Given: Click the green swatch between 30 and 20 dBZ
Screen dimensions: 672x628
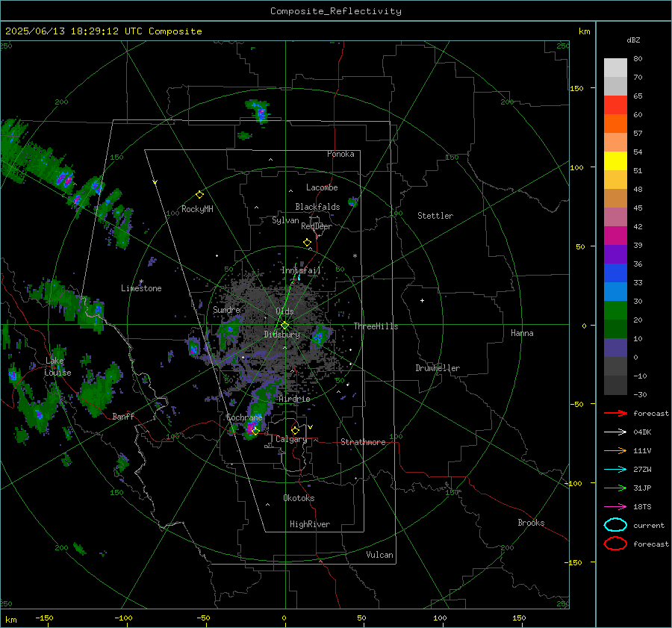Looking at the screenshot, I should pyautogui.click(x=615, y=311).
